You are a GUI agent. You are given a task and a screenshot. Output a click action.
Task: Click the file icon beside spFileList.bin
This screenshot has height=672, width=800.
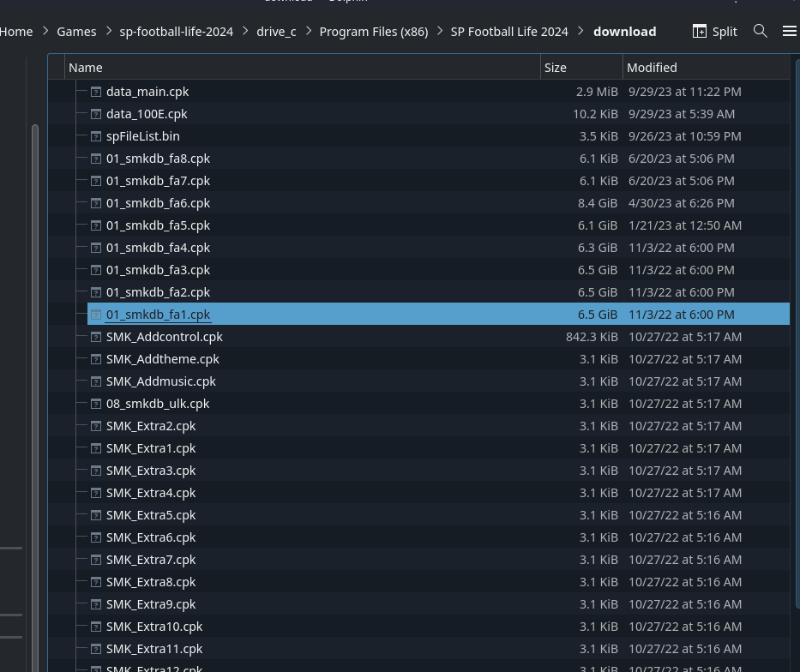pyautogui.click(x=95, y=136)
